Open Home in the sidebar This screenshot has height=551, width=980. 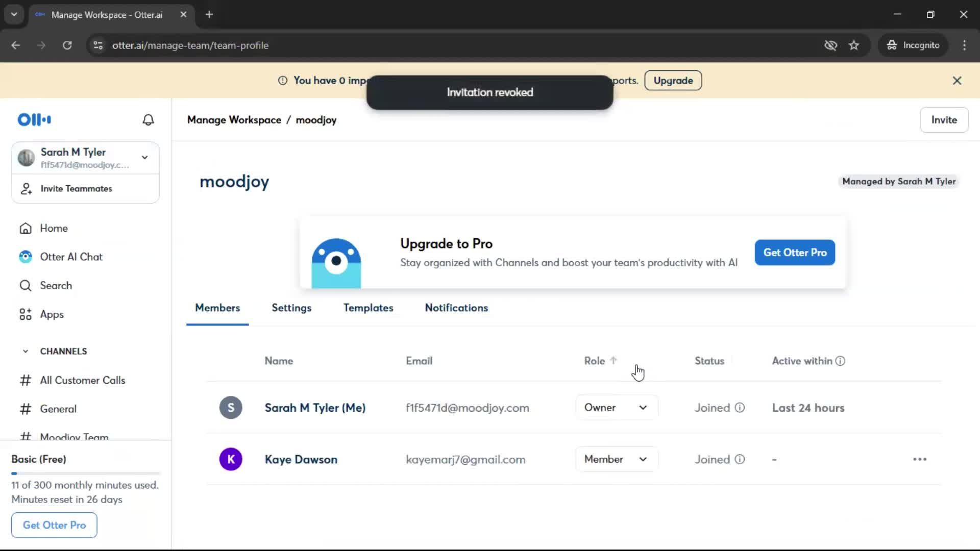coord(54,229)
